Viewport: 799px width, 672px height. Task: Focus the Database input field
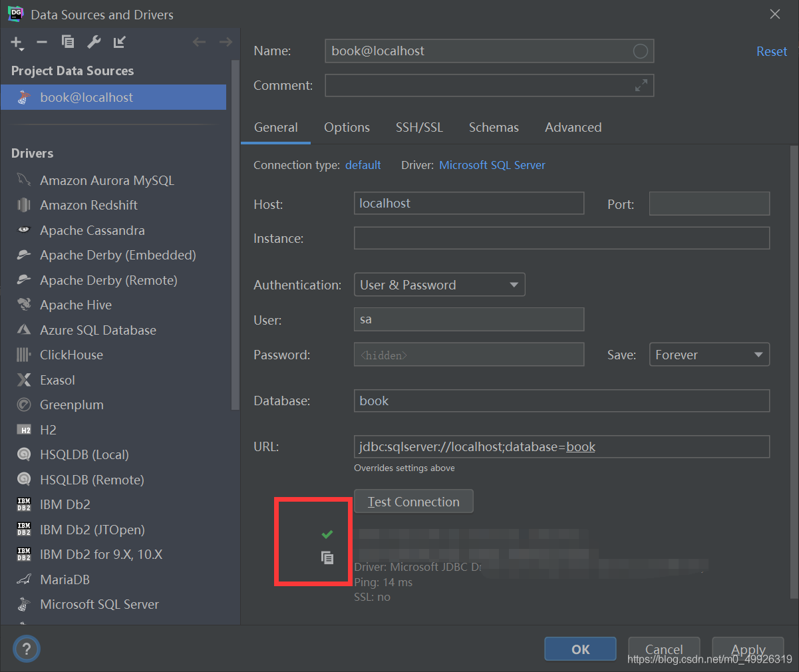click(561, 401)
